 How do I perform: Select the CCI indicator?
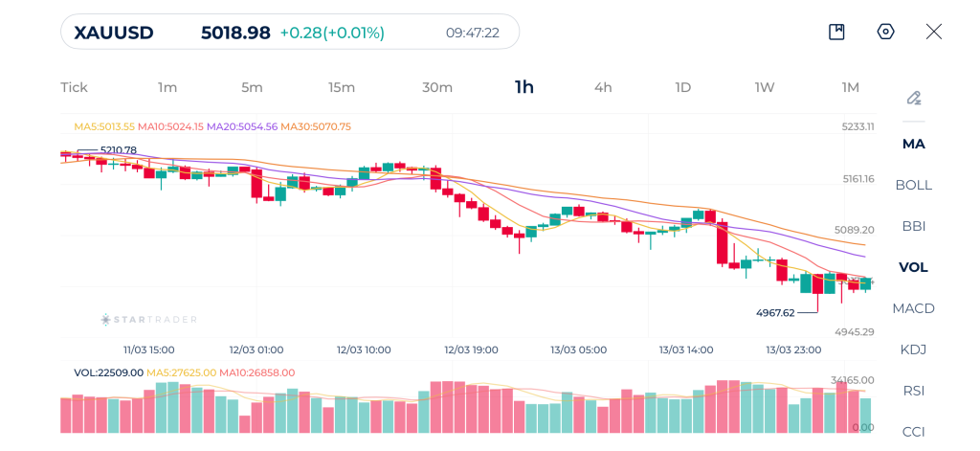(913, 431)
